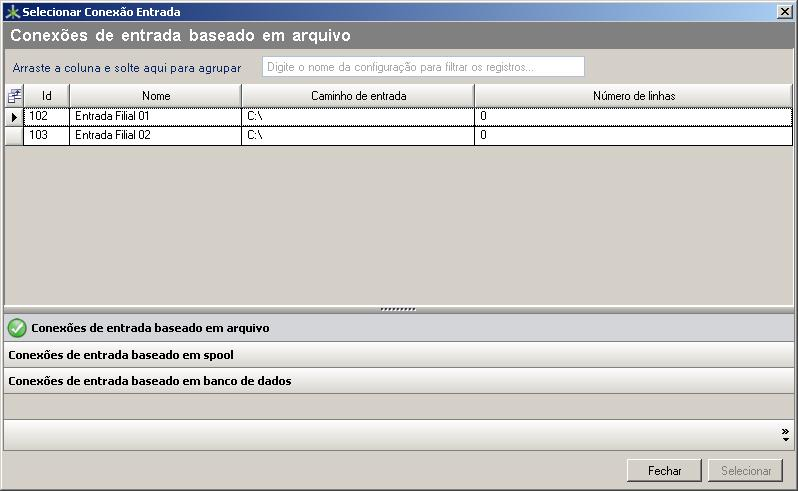This screenshot has height=491, width=798.
Task: Click the row selector for Id 103
Action: 14,135
